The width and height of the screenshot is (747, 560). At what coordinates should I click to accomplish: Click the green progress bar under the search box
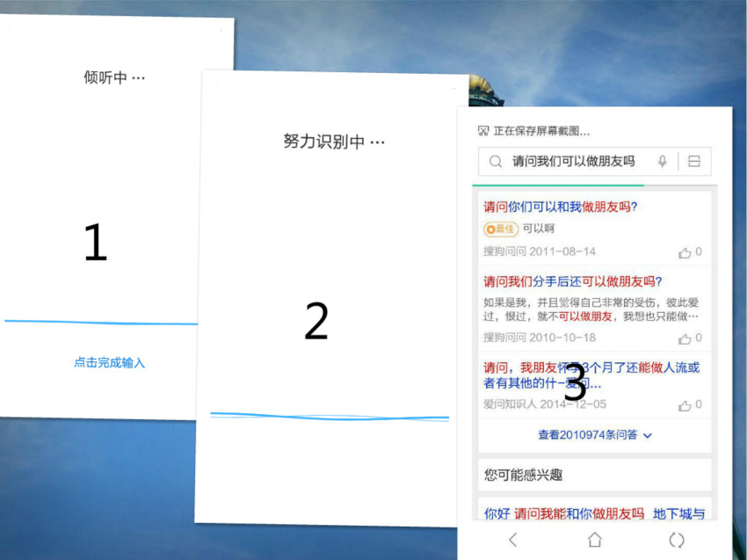coord(559,184)
